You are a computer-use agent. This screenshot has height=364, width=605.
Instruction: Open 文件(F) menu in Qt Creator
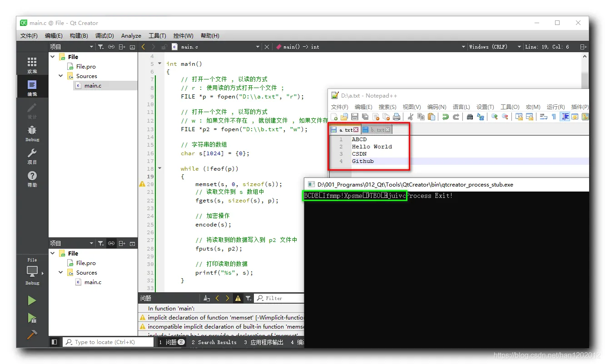[29, 36]
